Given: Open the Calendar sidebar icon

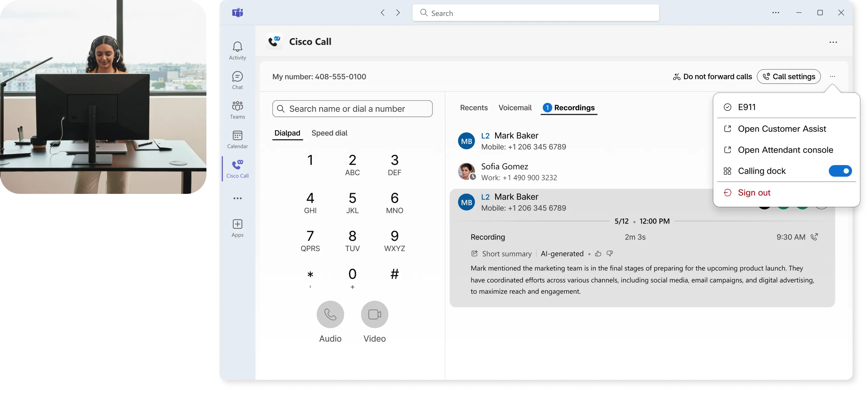Looking at the screenshot, I should pyautogui.click(x=237, y=139).
